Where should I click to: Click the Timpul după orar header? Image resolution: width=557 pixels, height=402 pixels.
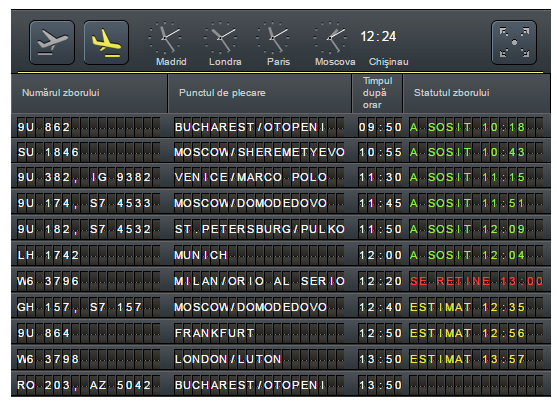pyautogui.click(x=377, y=93)
